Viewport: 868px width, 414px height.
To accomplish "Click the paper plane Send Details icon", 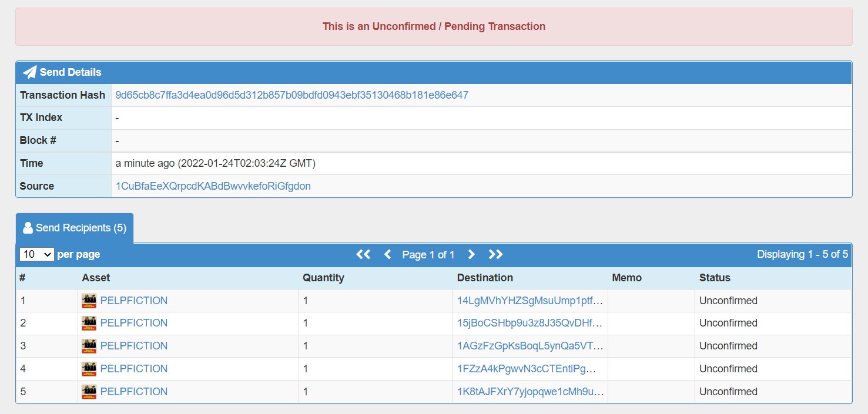I will [x=29, y=72].
